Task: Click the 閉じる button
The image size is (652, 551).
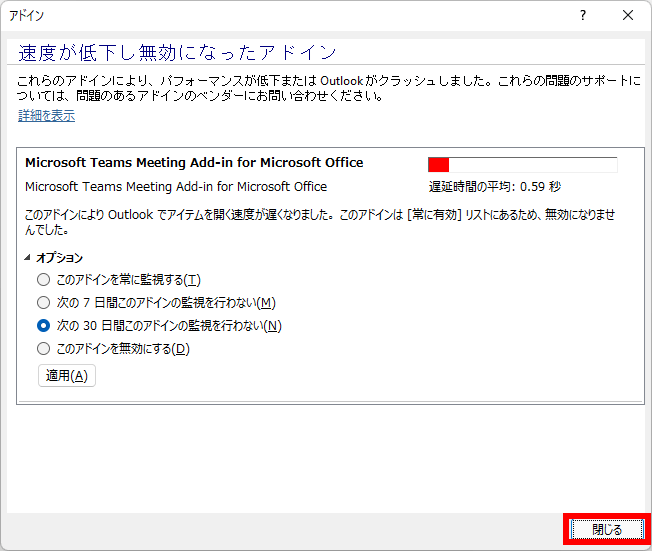Action: point(607,529)
